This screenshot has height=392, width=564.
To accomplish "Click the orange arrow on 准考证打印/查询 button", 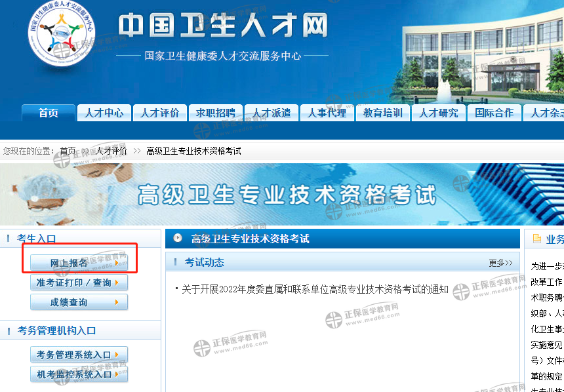I will [117, 283].
